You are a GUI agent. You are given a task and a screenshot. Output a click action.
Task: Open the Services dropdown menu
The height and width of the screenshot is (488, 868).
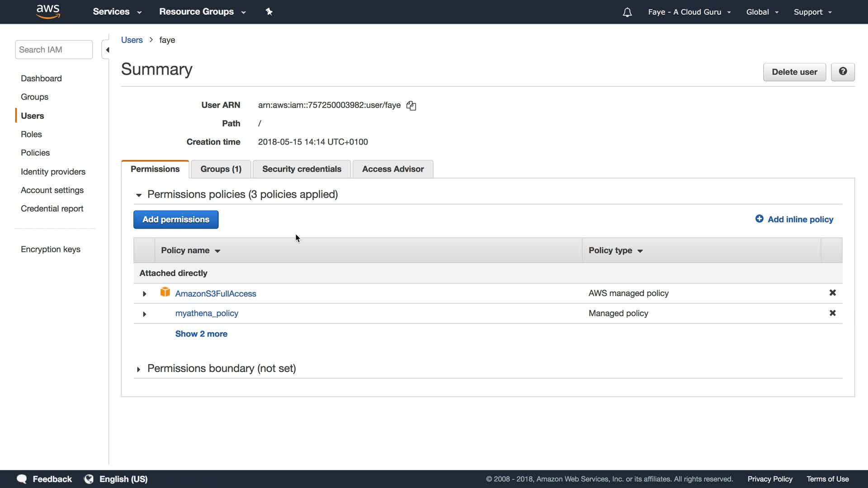pos(117,12)
